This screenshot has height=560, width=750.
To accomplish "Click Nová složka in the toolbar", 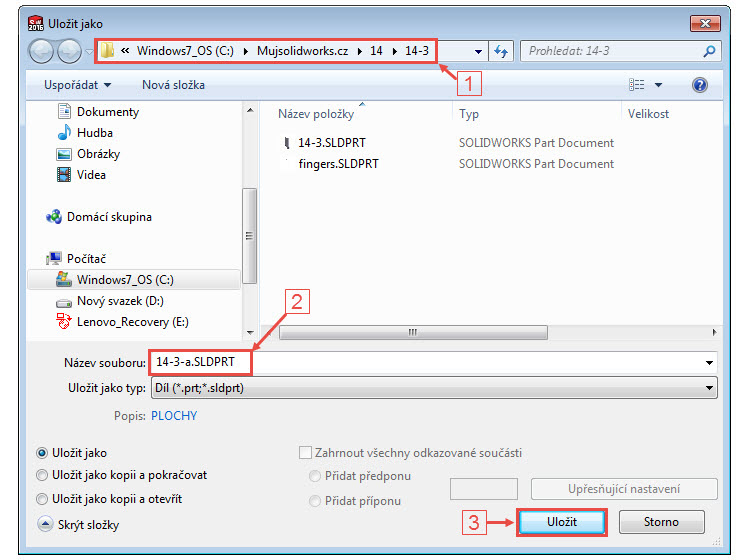I will coord(173,85).
